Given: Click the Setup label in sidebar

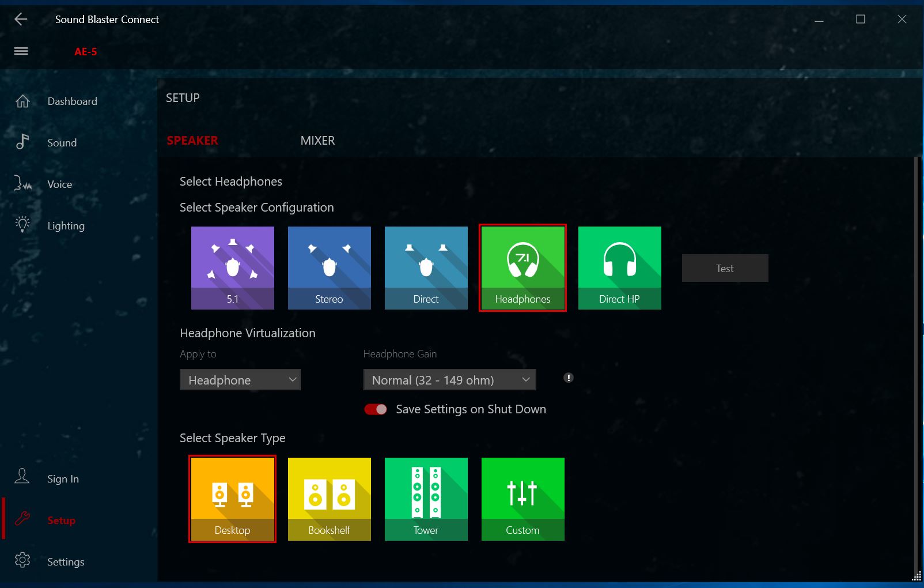Looking at the screenshot, I should 62,521.
